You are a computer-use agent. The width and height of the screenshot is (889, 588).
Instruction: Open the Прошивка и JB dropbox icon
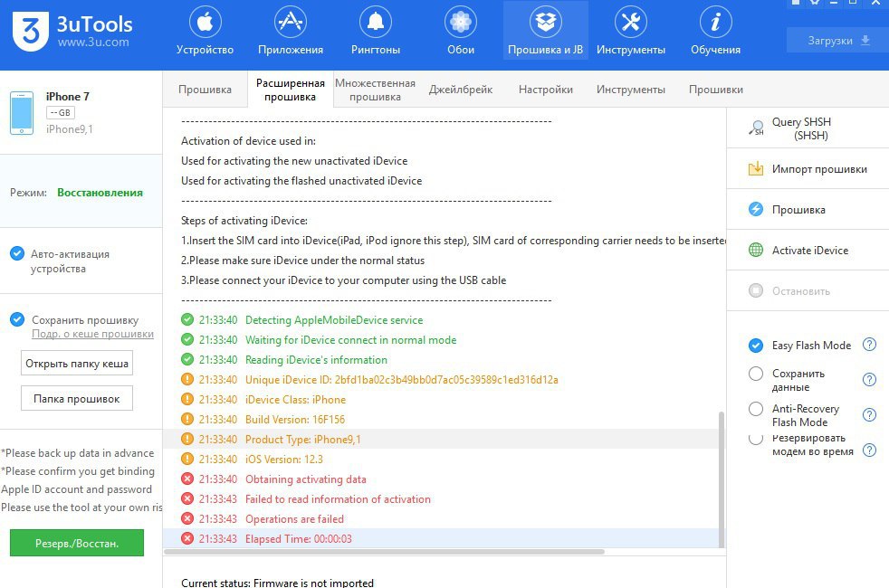click(x=545, y=22)
